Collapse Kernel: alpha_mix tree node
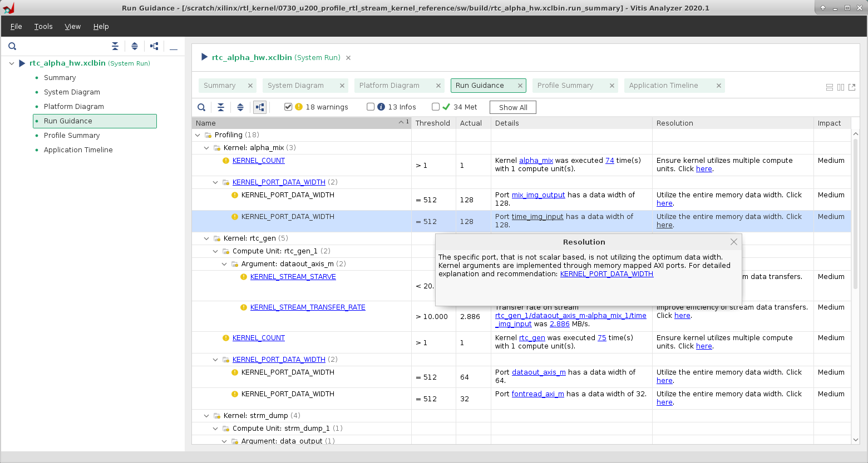Viewport: 868px width, 463px height. tap(206, 148)
